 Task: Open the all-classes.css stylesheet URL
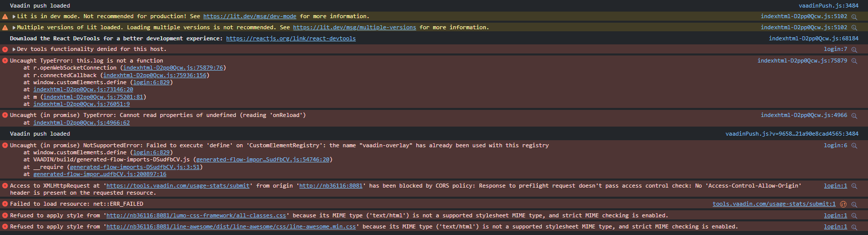pos(196,216)
